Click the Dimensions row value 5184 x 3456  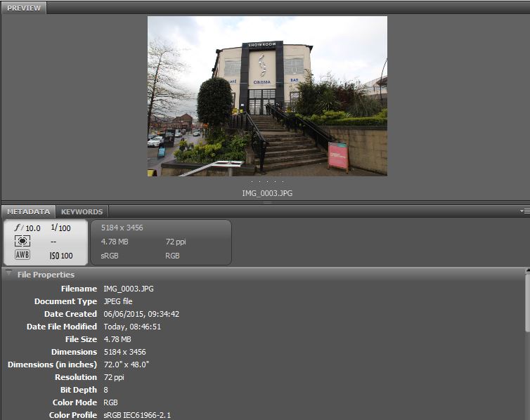coord(124,352)
